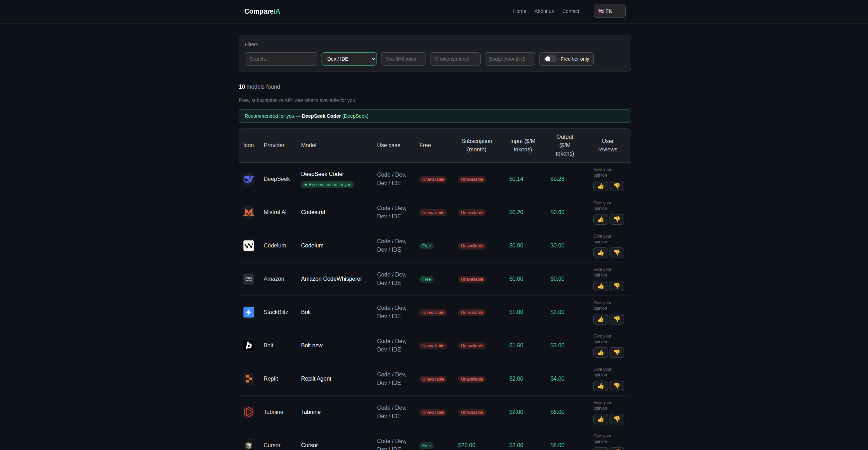Click the Replit logo icon
The image size is (868, 450).
coord(249,379)
